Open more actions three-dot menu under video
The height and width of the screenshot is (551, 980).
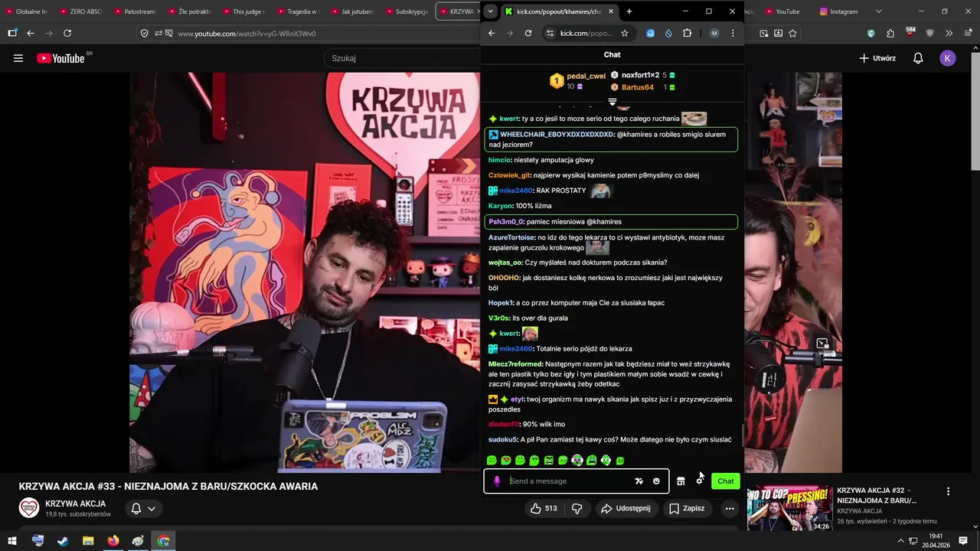730,508
